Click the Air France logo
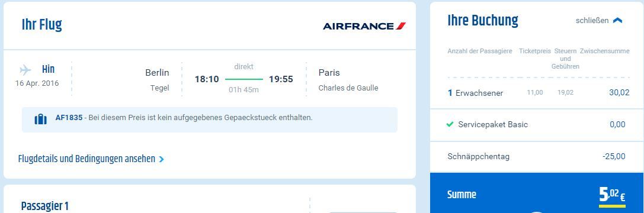 tap(364, 26)
